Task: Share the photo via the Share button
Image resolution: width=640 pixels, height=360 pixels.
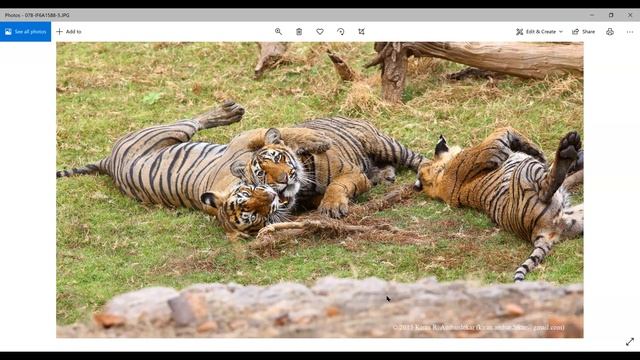Action: 583,31
